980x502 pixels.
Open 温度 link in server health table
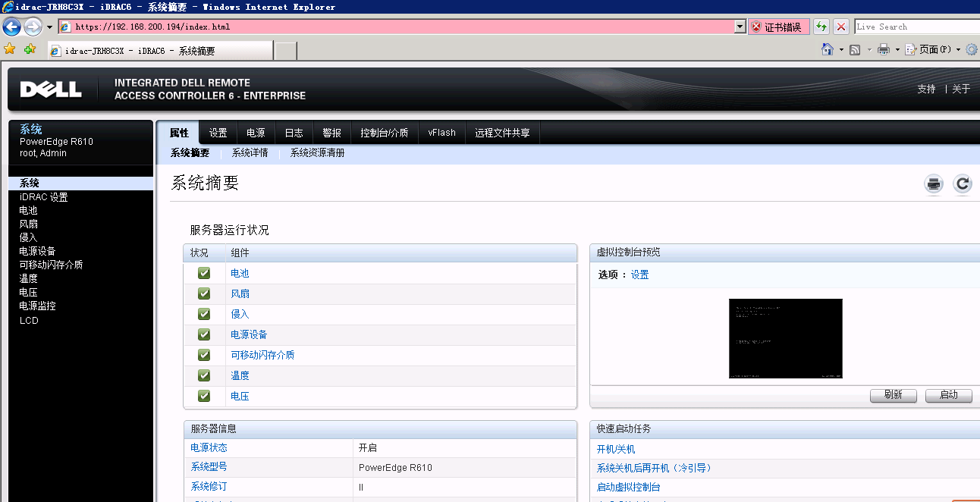[x=240, y=376]
